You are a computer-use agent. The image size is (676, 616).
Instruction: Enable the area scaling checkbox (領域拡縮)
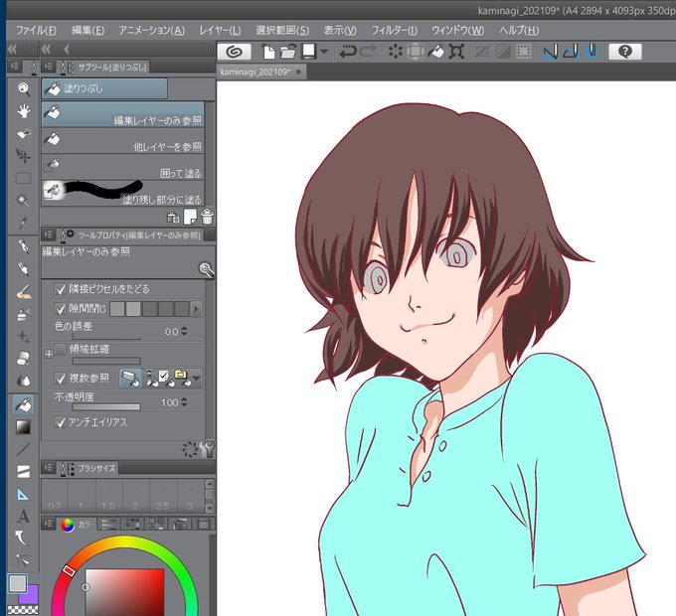61,349
